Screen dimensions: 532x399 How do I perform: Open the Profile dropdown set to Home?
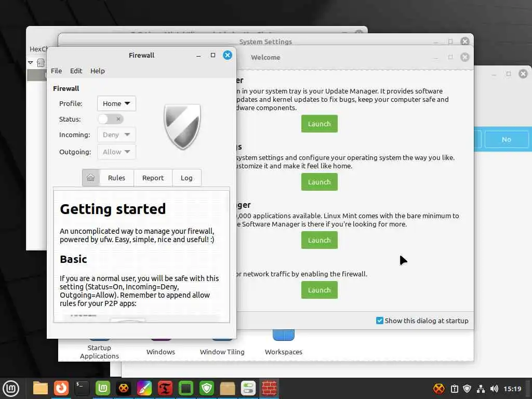tap(116, 103)
